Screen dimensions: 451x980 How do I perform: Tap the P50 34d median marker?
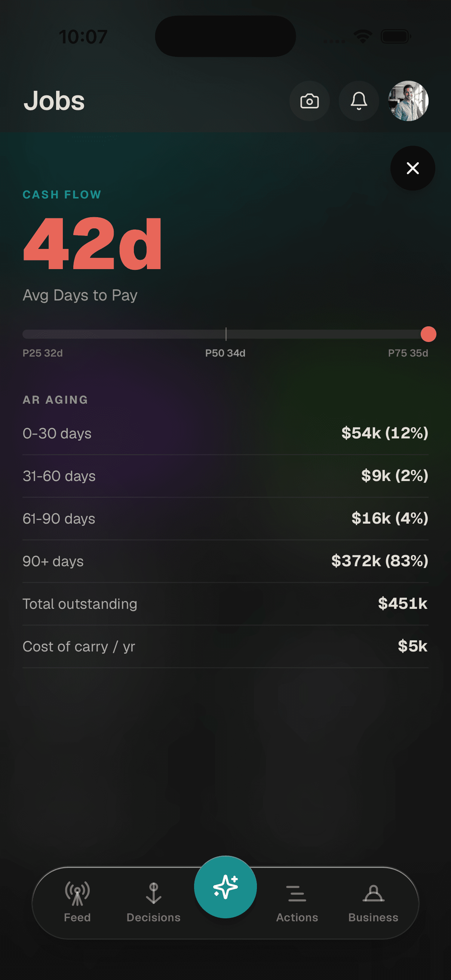pyautogui.click(x=225, y=353)
